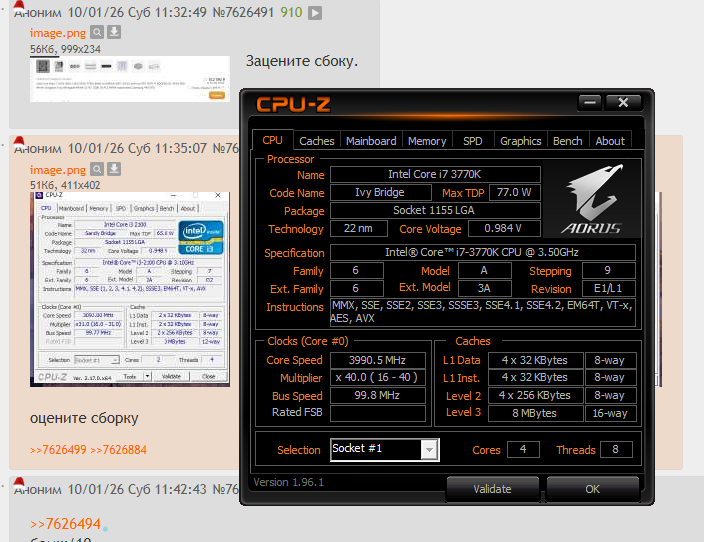Screen dimensions: 704x542
Task: Minimize the CPU-Z window
Action: click(590, 103)
